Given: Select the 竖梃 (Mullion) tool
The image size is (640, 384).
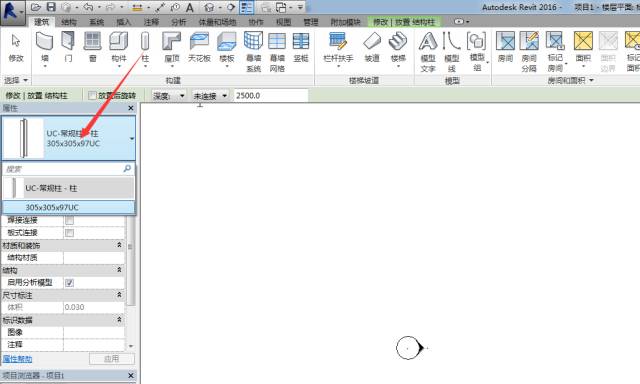Looking at the screenshot, I should (x=301, y=48).
